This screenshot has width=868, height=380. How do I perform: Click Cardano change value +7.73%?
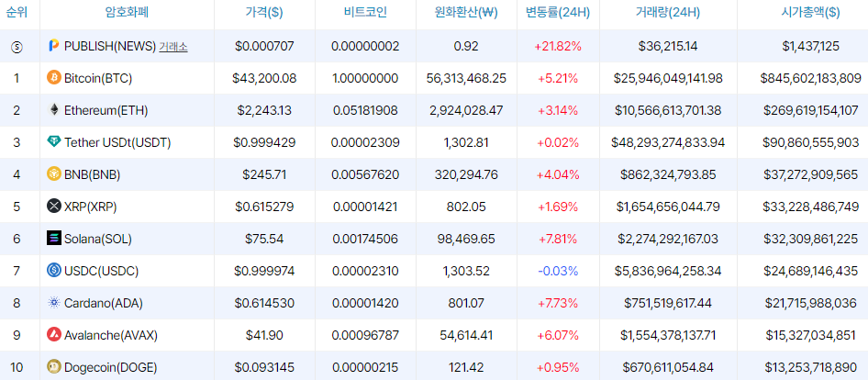(558, 304)
